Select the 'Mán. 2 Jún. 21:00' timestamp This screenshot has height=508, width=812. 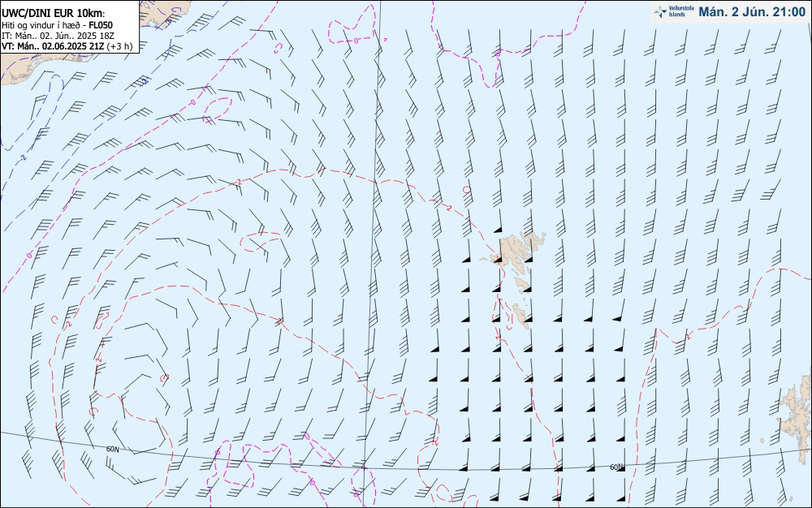point(752,12)
